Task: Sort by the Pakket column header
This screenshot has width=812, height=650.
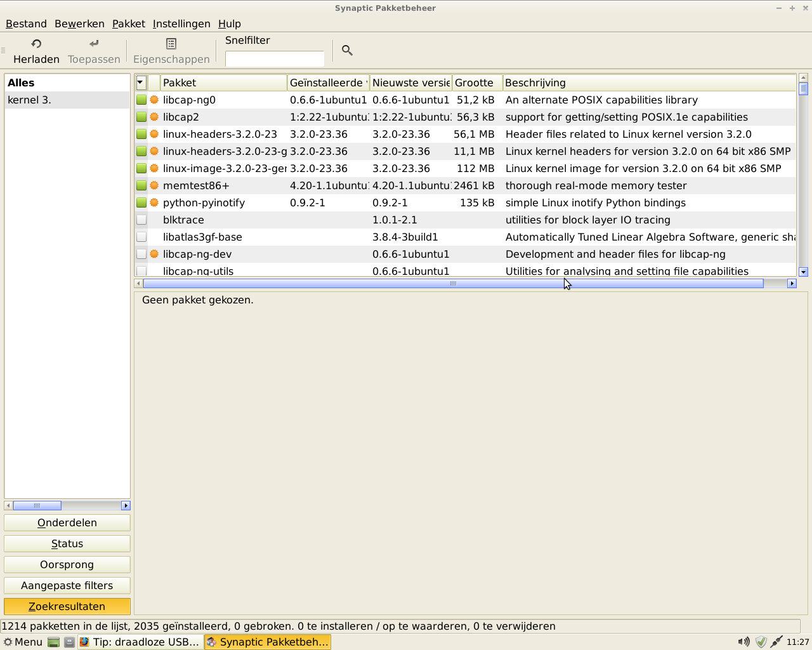Action: pos(223,83)
